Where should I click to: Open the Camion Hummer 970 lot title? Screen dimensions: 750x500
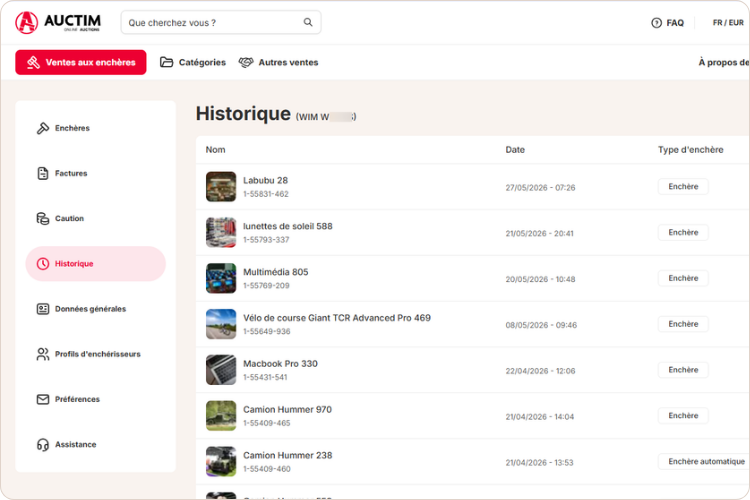tap(287, 410)
